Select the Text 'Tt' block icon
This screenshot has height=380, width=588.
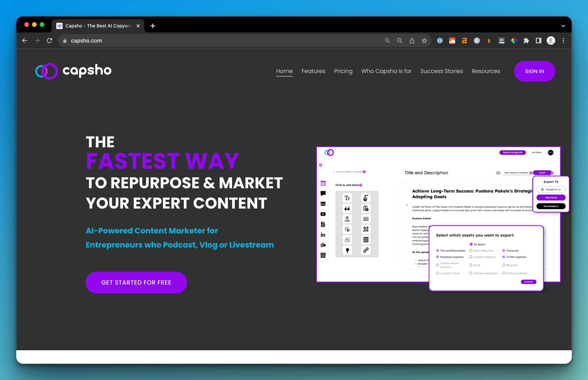(x=347, y=198)
